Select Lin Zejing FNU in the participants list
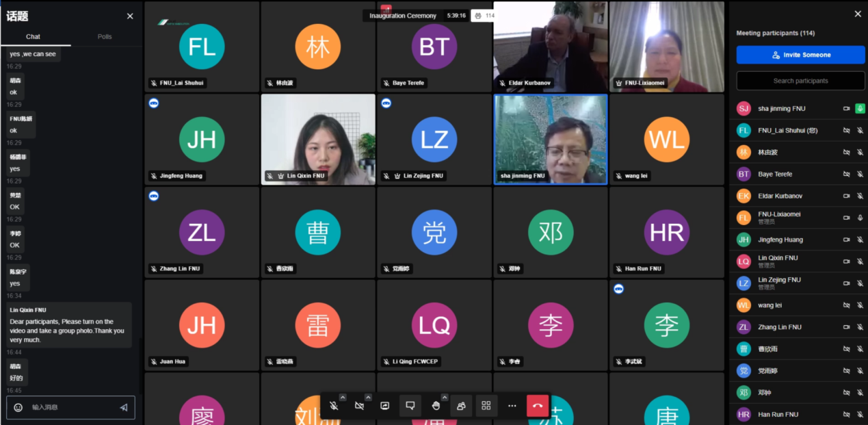 pyautogui.click(x=799, y=283)
